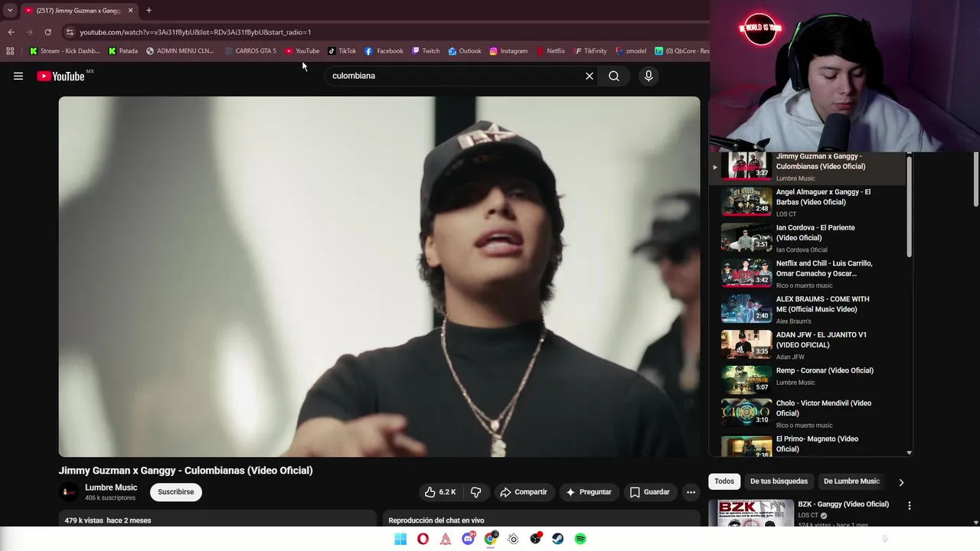This screenshot has height=551, width=980.
Task: Open the YouTube hamburger guide menu
Action: pos(18,76)
